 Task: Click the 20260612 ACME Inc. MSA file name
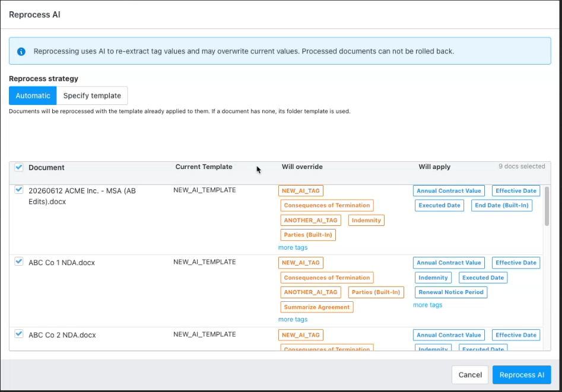[82, 196]
